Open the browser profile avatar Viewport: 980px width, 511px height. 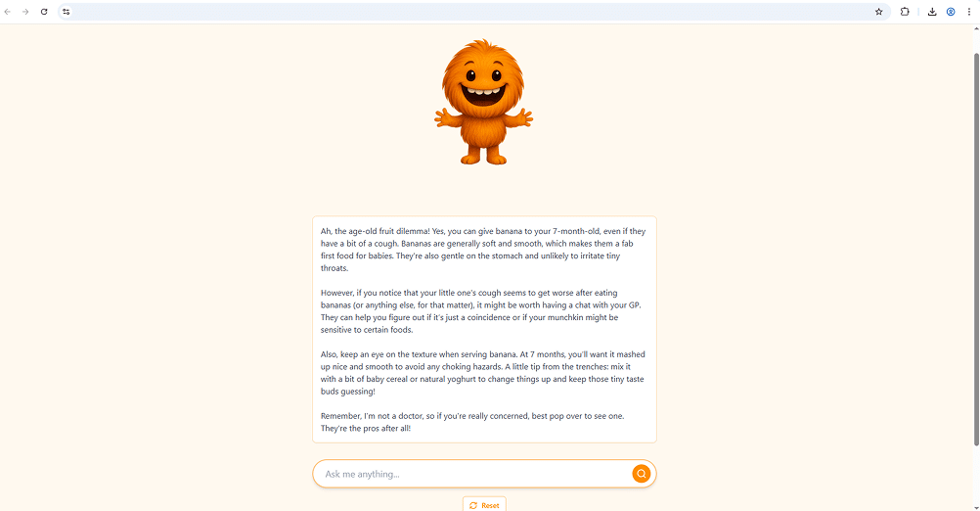click(x=951, y=12)
